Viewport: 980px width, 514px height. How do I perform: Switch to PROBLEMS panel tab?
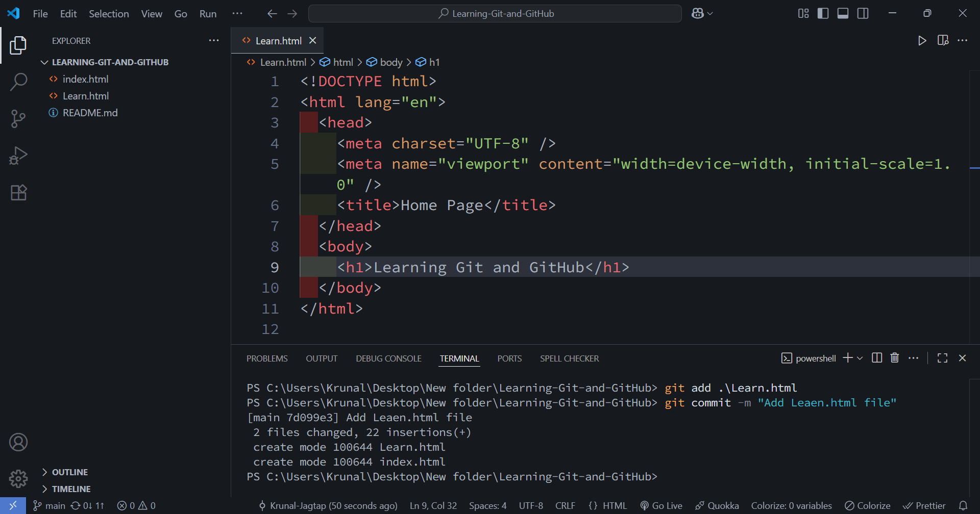[267, 358]
